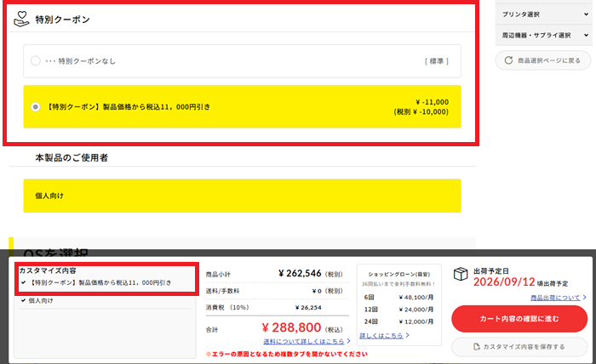Click the 個人向け checkmark in カスタマイズ内容
Image resolution: width=596 pixels, height=364 pixels.
(24, 300)
